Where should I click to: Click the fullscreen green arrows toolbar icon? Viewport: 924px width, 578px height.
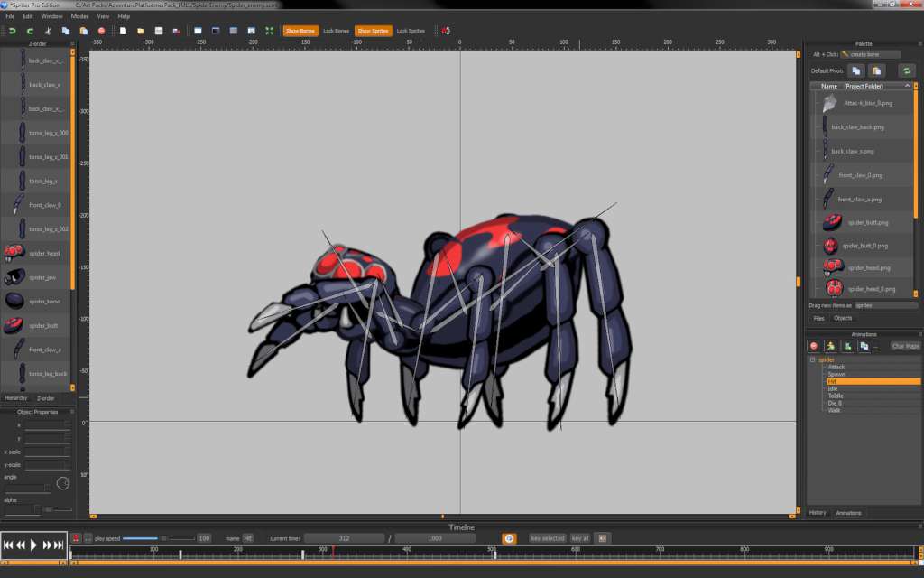coord(267,30)
